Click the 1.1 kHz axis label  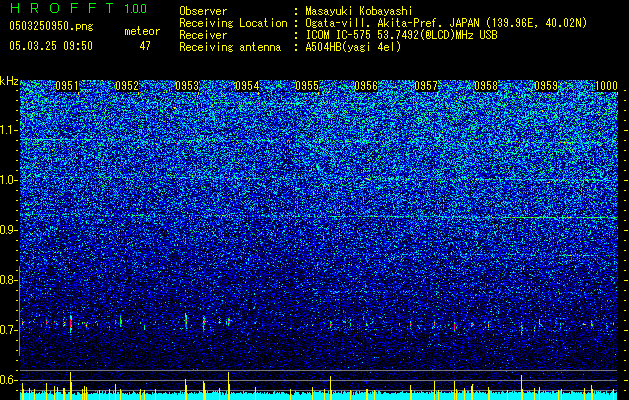pos(9,130)
